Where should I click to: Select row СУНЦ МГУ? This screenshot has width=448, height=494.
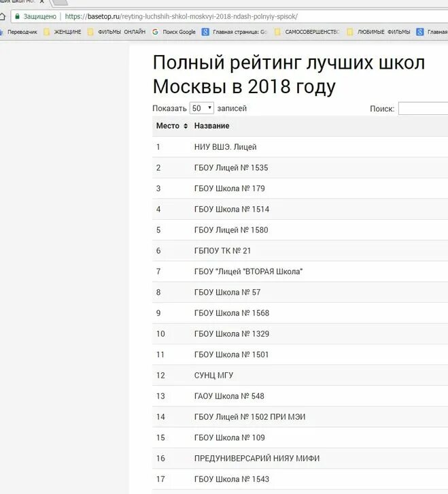(300, 376)
